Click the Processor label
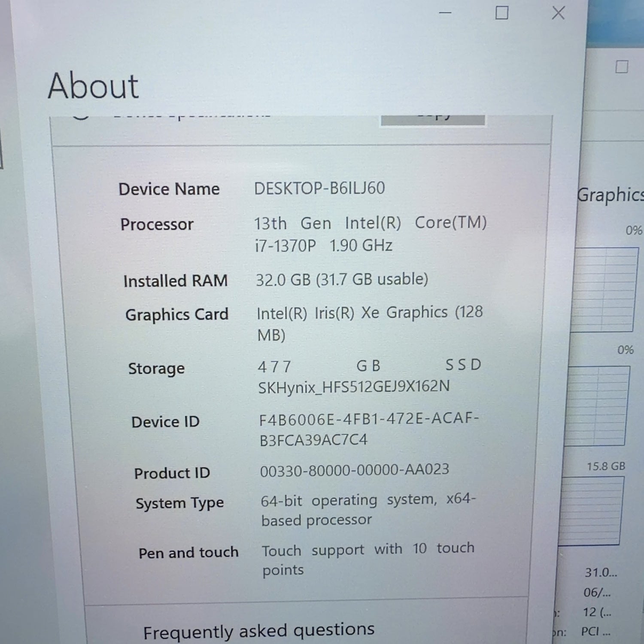 157,225
